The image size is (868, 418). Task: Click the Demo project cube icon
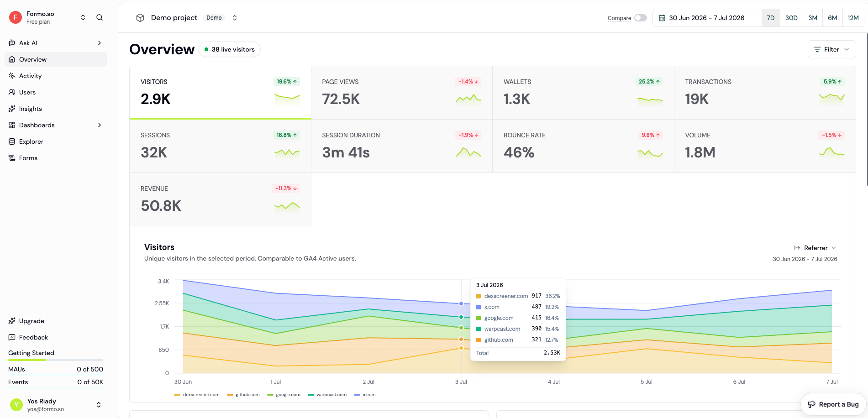pyautogui.click(x=140, y=18)
